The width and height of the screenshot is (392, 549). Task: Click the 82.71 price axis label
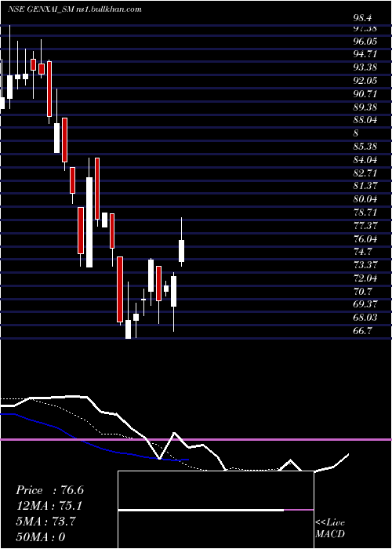(365, 173)
